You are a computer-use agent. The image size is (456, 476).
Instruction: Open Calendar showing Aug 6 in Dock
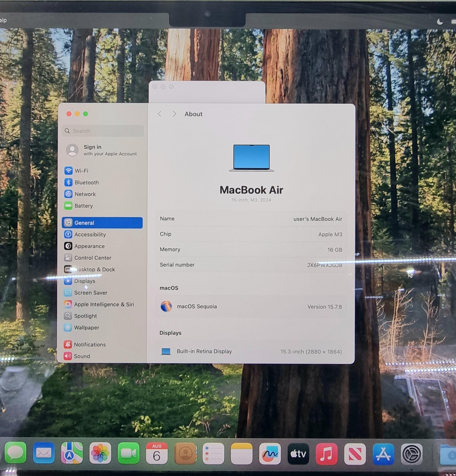tap(157, 453)
